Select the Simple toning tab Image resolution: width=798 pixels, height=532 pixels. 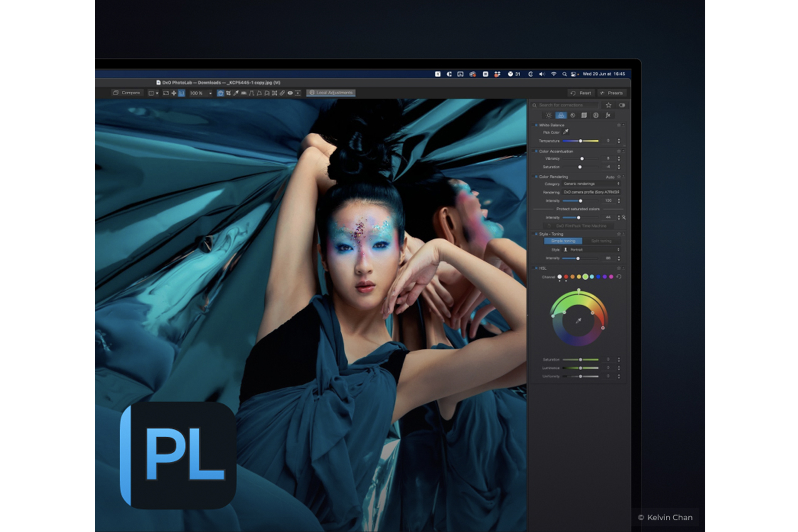(x=563, y=241)
